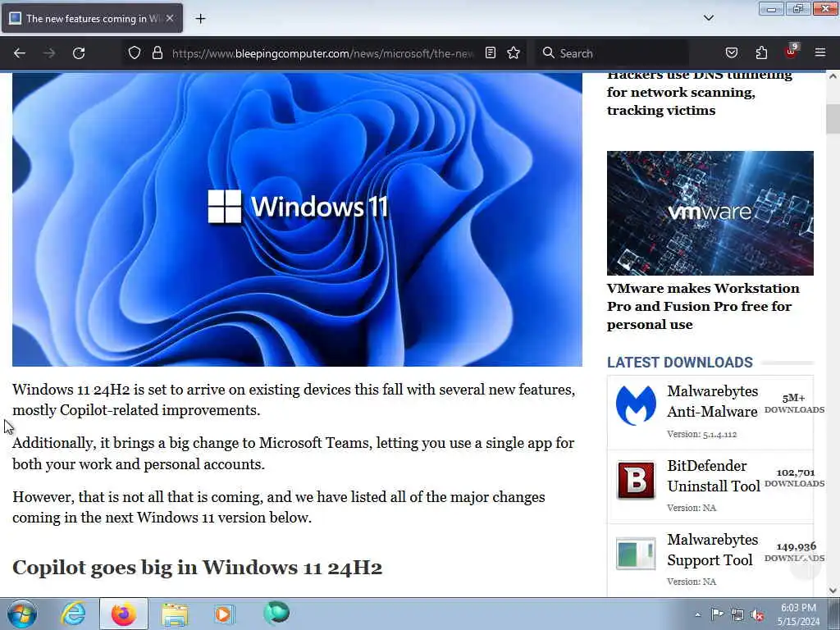
Task: Focus the Search box
Action: tap(614, 53)
